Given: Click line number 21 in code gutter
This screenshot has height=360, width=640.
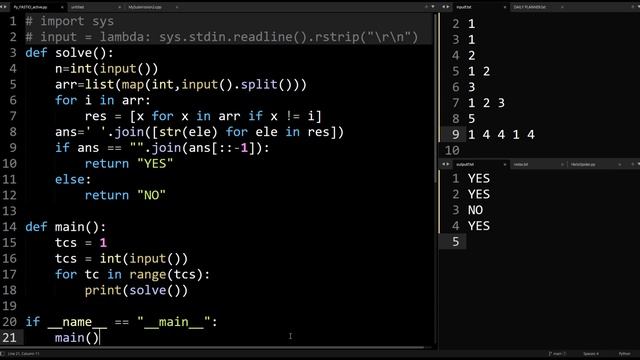Looking at the screenshot, I should (x=9, y=338).
